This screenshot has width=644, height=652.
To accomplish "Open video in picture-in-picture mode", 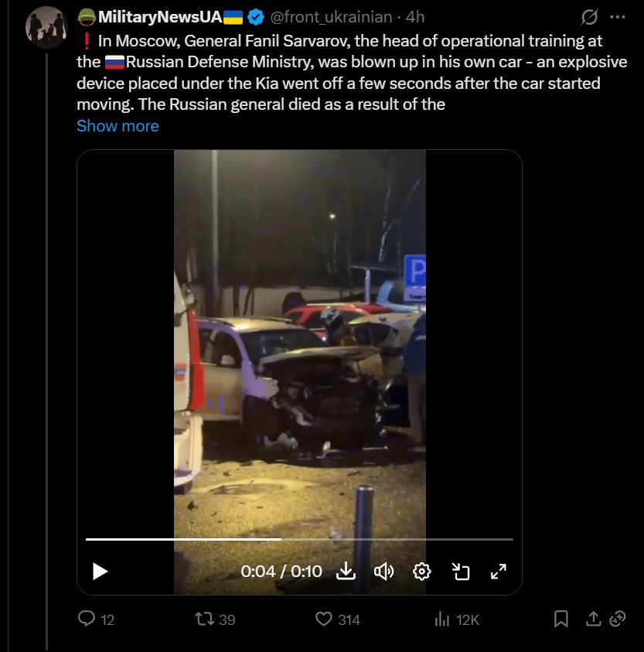I will click(x=461, y=572).
